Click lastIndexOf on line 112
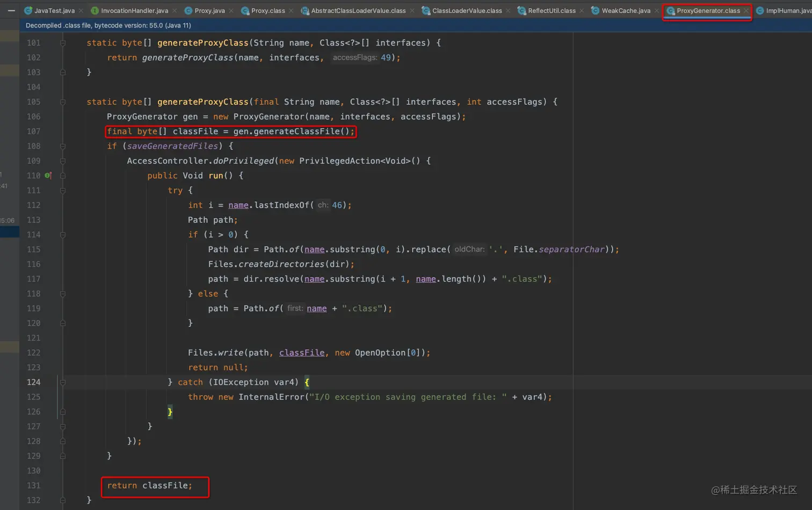 [281, 205]
